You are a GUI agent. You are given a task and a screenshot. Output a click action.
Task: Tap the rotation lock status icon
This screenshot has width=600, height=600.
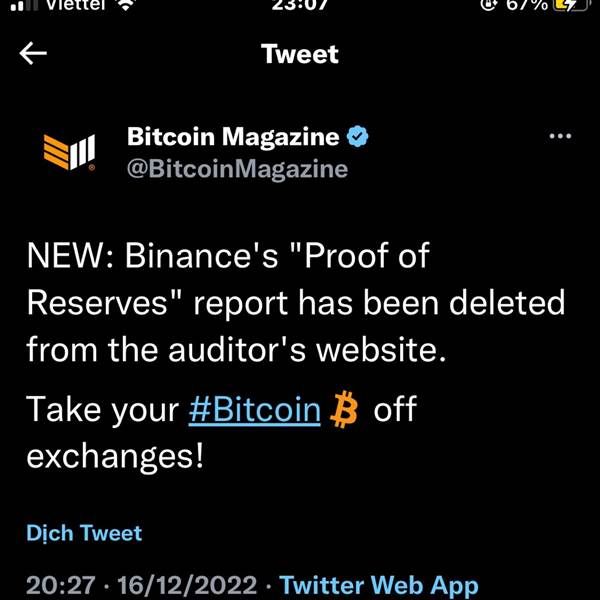(x=488, y=5)
